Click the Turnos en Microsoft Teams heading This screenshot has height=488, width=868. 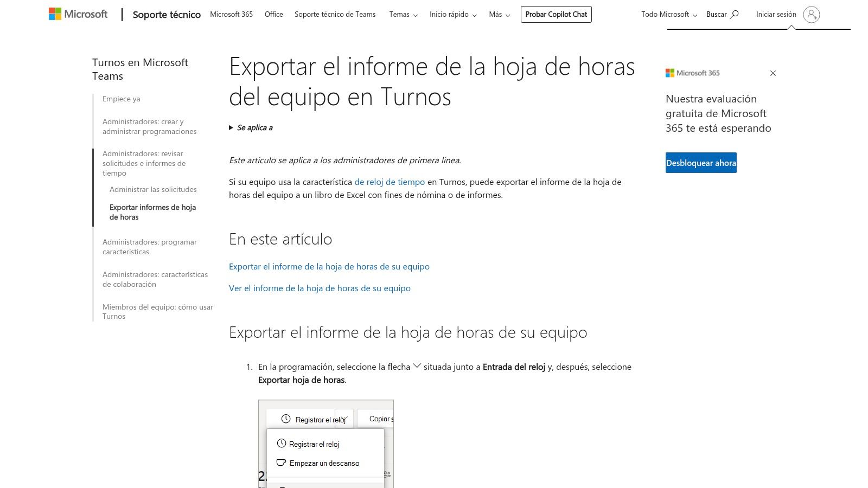[x=140, y=69]
